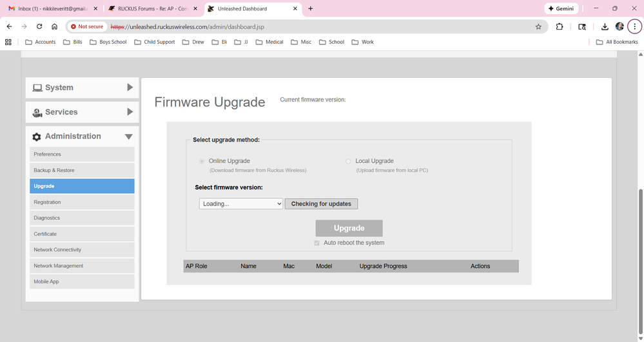Open the Certificate page
The image size is (644, 342).
[x=82, y=234]
